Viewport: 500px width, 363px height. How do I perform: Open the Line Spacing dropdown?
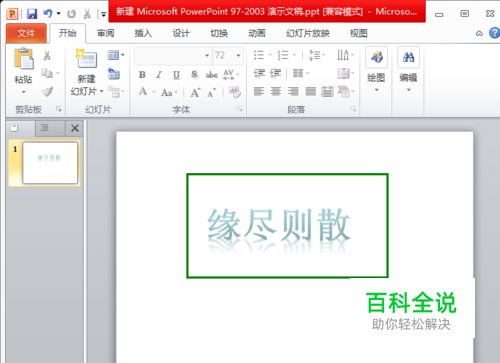(x=317, y=55)
